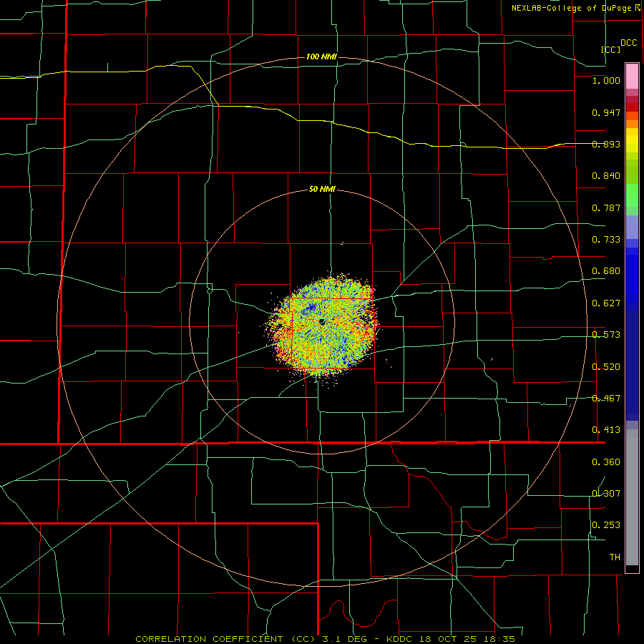Click the Correlation Coefficient product caption
The image size is (644, 644).
click(x=325, y=639)
